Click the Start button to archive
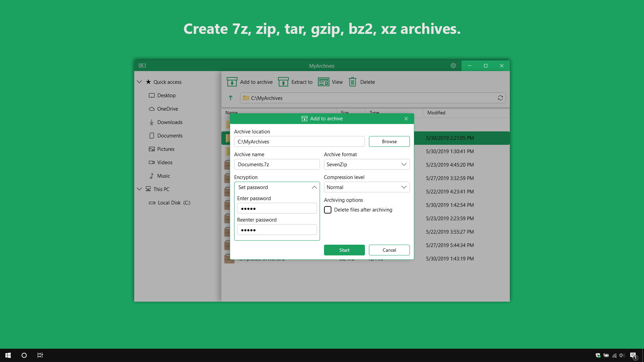The image size is (644, 362). 344,250
